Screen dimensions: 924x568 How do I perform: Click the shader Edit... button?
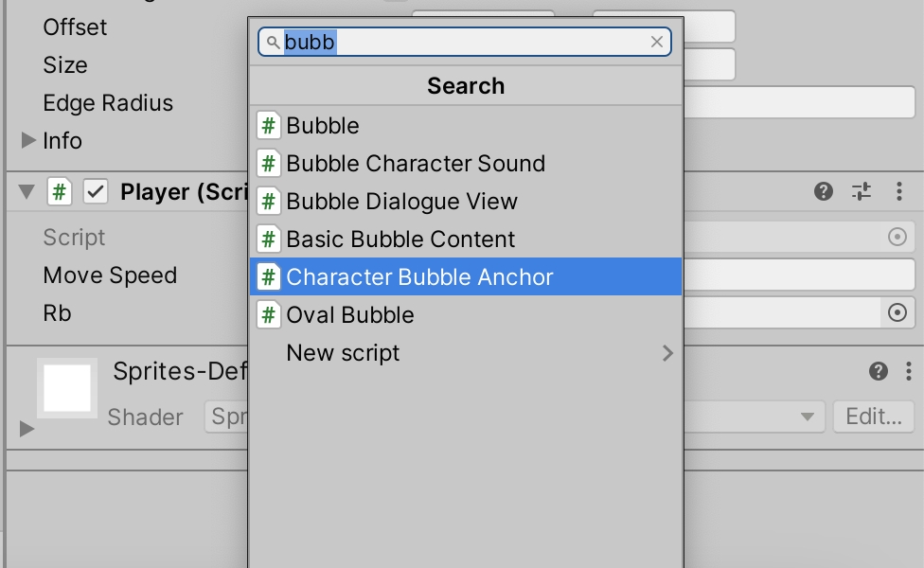[x=873, y=417]
